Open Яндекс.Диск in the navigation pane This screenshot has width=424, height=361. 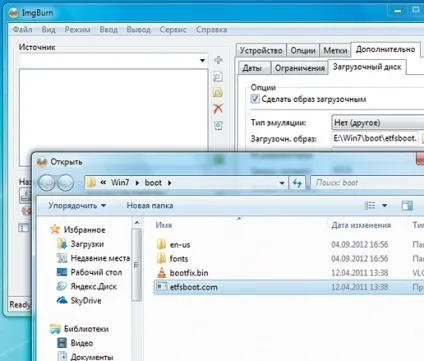pyautogui.click(x=87, y=286)
